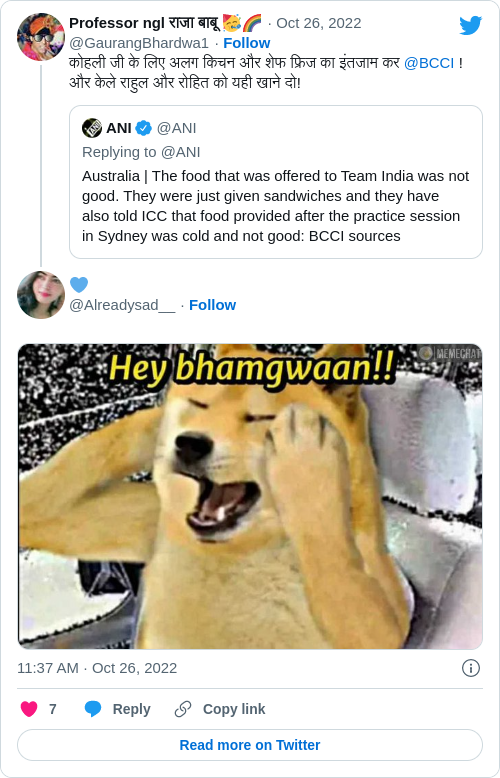Open the @BCCI mention link
The image size is (500, 778).
point(429,63)
